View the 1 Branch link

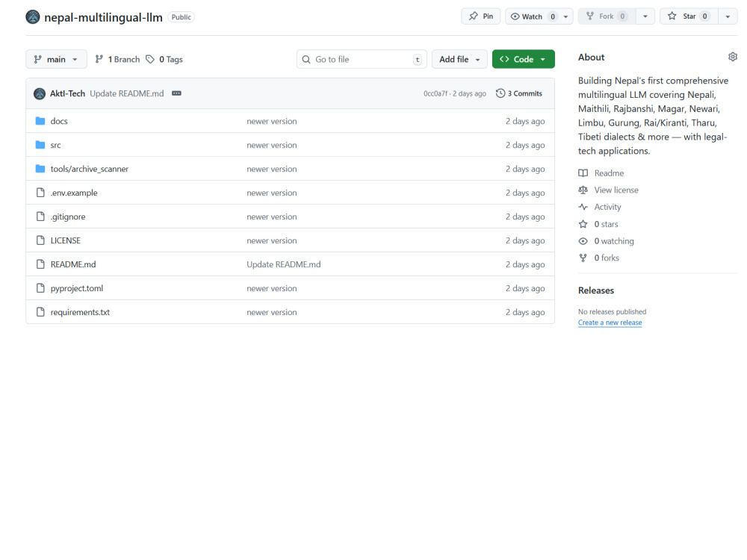click(x=117, y=59)
